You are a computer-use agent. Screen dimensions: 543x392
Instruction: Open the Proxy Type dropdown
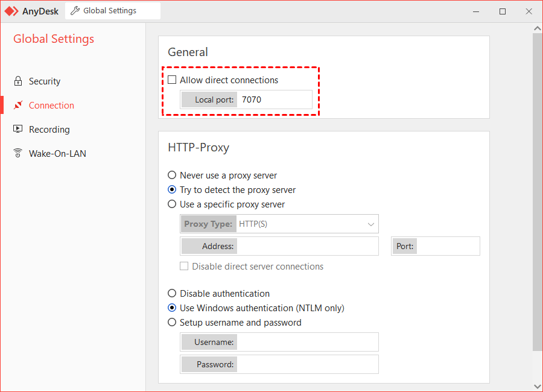coord(308,224)
